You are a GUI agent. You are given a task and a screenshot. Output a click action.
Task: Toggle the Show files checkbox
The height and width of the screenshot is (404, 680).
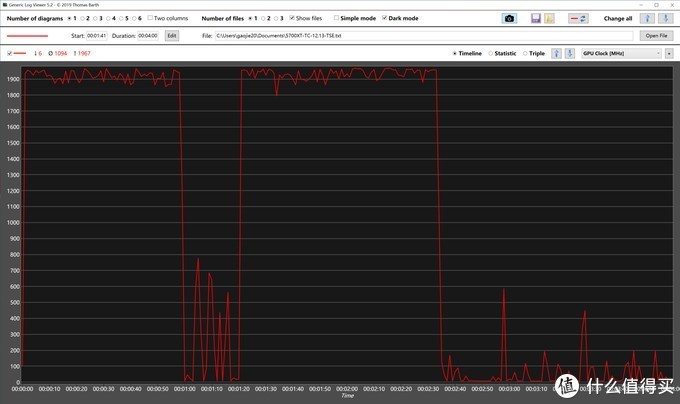pyautogui.click(x=292, y=18)
